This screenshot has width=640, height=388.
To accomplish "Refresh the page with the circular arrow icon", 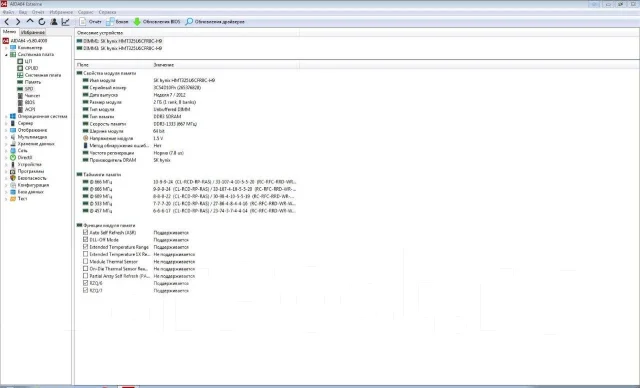I will (x=42, y=22).
